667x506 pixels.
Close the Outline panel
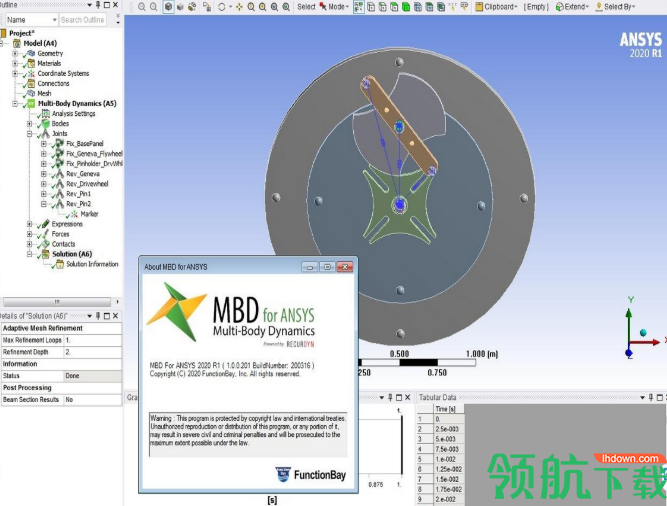[115, 5]
